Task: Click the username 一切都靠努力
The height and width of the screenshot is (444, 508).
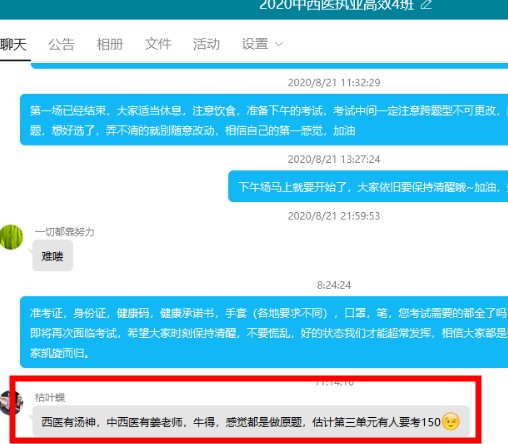Action: point(65,232)
